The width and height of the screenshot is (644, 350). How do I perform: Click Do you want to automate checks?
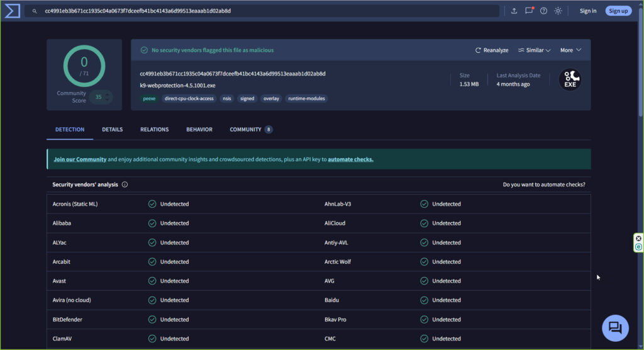[x=544, y=184]
